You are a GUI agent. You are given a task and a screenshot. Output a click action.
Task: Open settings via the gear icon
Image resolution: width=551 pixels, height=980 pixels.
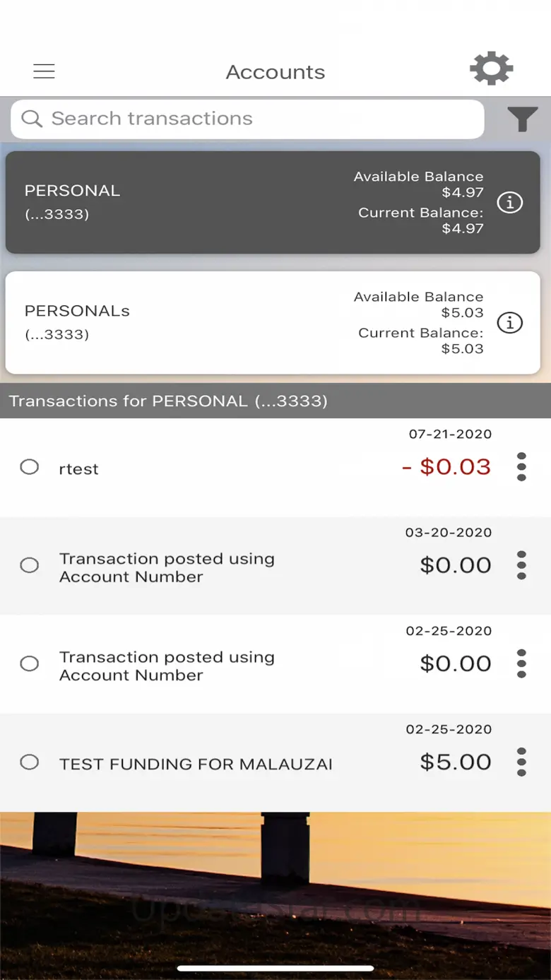coord(491,69)
